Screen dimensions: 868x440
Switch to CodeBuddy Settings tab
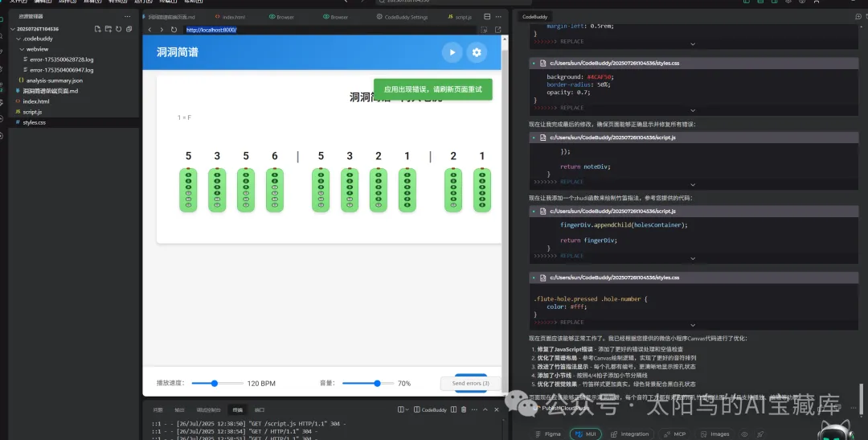tap(403, 17)
